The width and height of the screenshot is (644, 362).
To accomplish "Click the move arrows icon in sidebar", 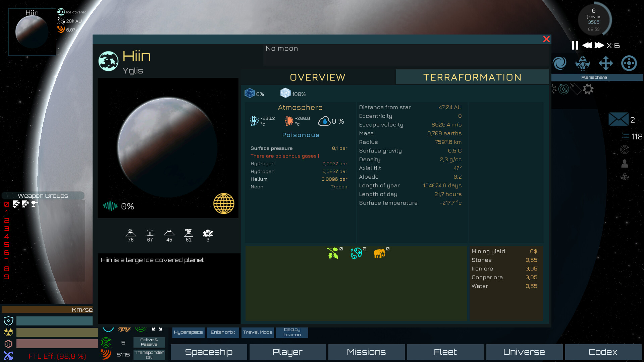I will tap(606, 63).
